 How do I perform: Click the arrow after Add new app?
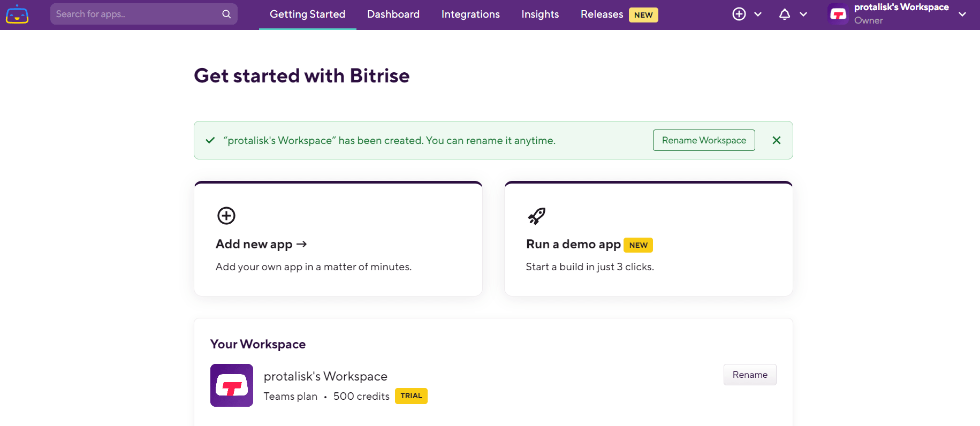coord(302,244)
